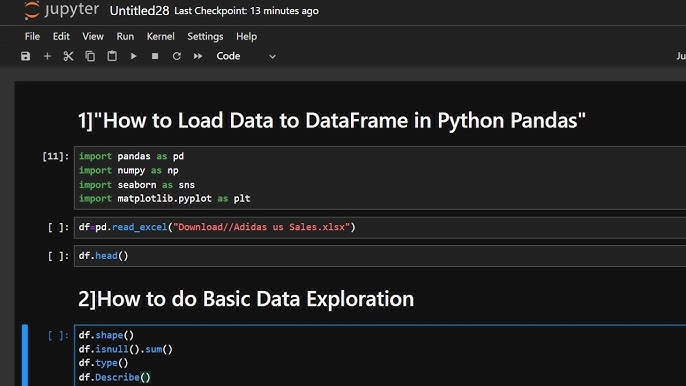Viewport: 686px width, 386px height.
Task: Cut the selected cell with the scissors icon
Action: coord(68,56)
